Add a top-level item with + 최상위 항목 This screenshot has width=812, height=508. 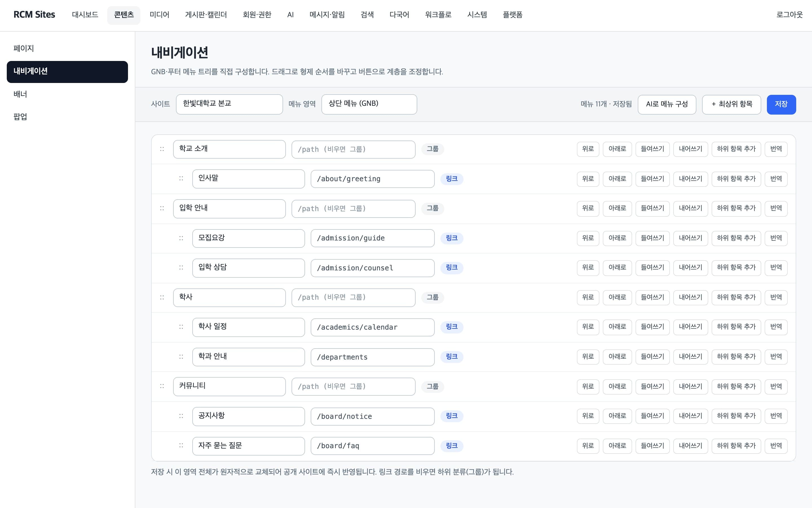tap(731, 104)
